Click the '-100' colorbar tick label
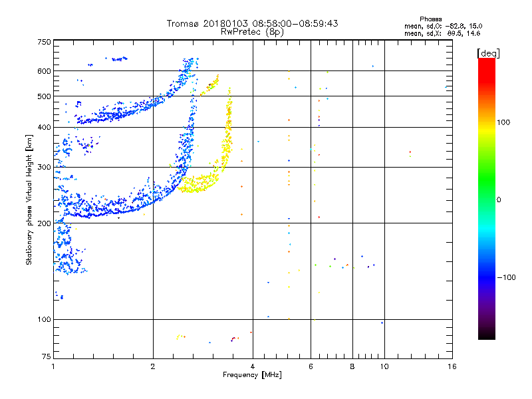The image size is (532, 399). pyautogui.click(x=506, y=277)
